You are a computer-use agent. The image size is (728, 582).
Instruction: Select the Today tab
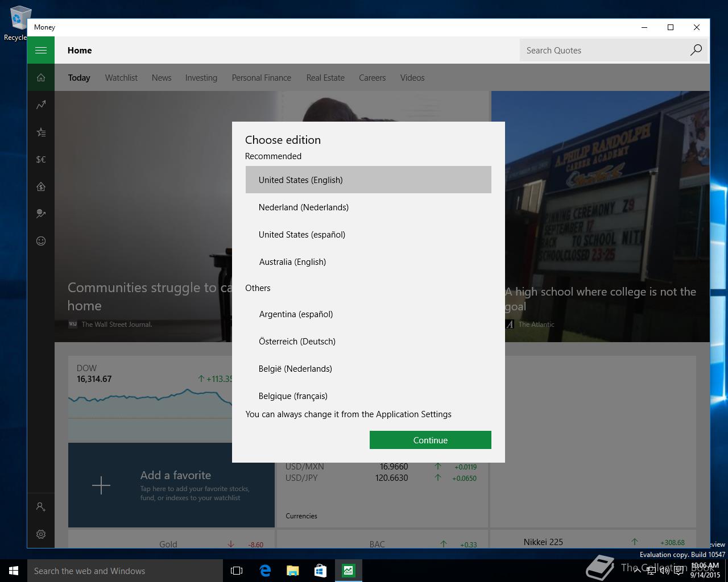pos(79,78)
